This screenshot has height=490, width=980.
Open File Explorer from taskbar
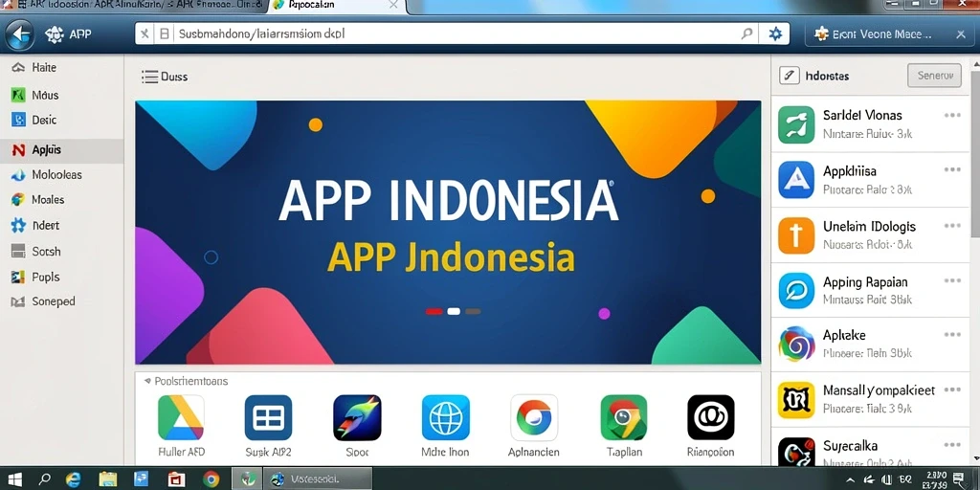[107, 479]
